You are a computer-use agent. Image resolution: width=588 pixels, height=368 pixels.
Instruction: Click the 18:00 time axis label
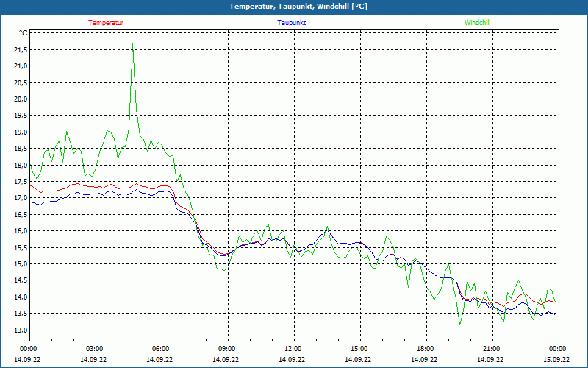pyautogui.click(x=425, y=349)
